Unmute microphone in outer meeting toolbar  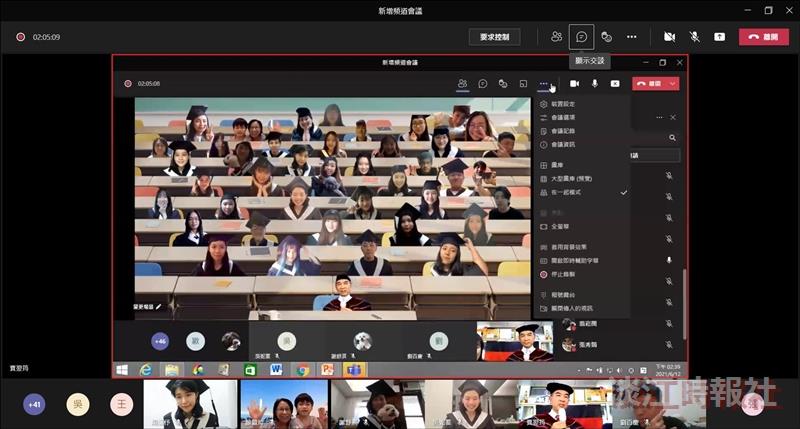click(694, 37)
